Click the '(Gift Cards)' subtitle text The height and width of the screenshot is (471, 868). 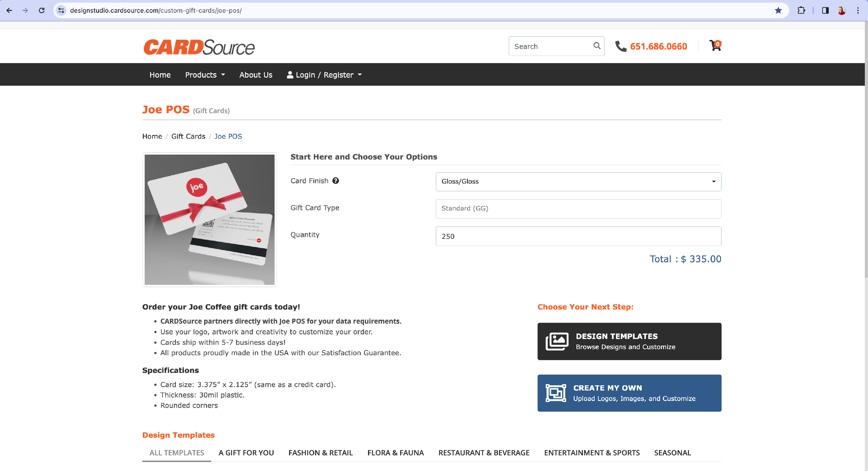211,111
